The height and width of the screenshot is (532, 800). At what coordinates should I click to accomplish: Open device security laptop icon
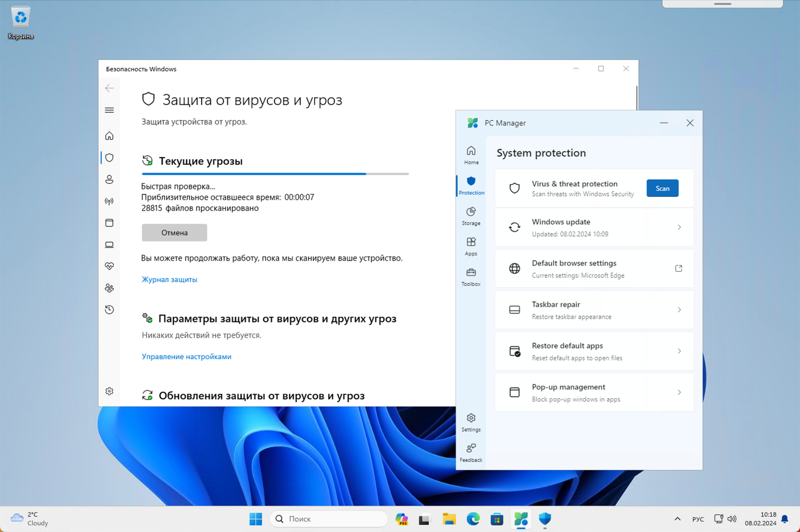coord(109,245)
